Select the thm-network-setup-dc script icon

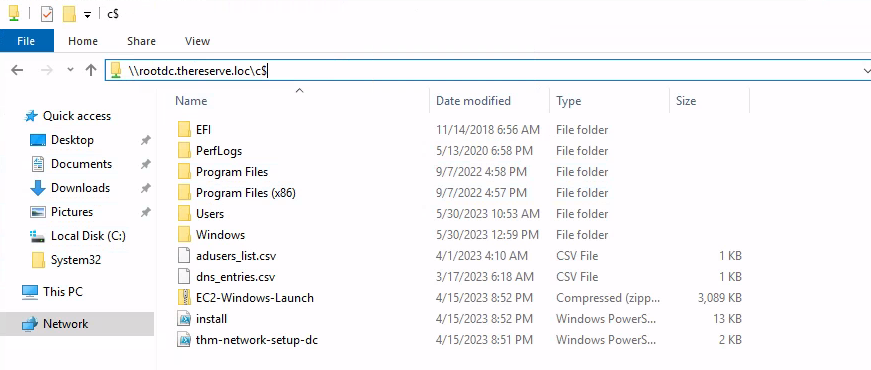[184, 339]
